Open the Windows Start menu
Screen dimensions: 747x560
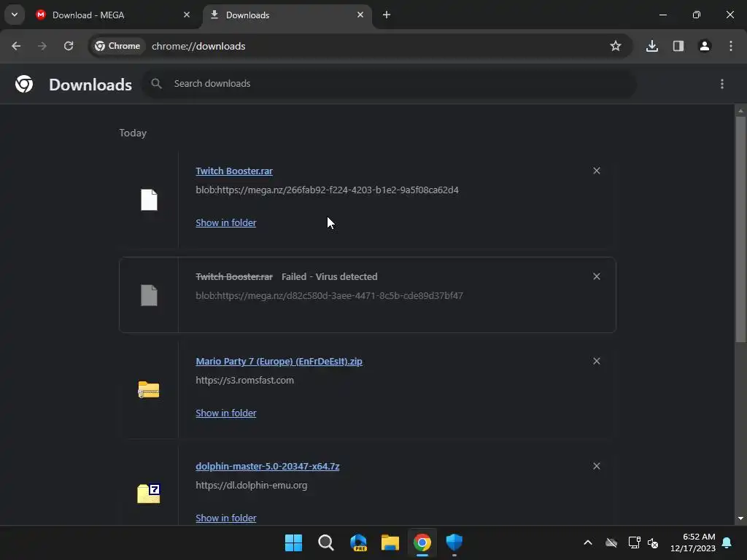click(293, 542)
